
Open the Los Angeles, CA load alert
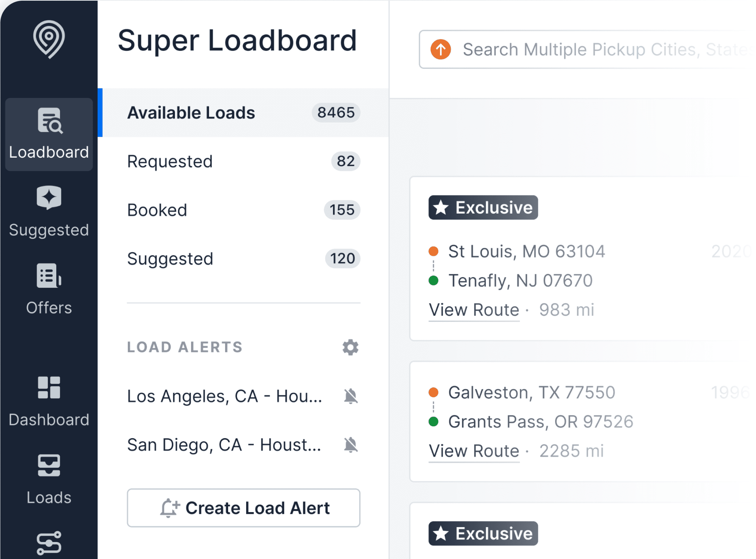(224, 396)
